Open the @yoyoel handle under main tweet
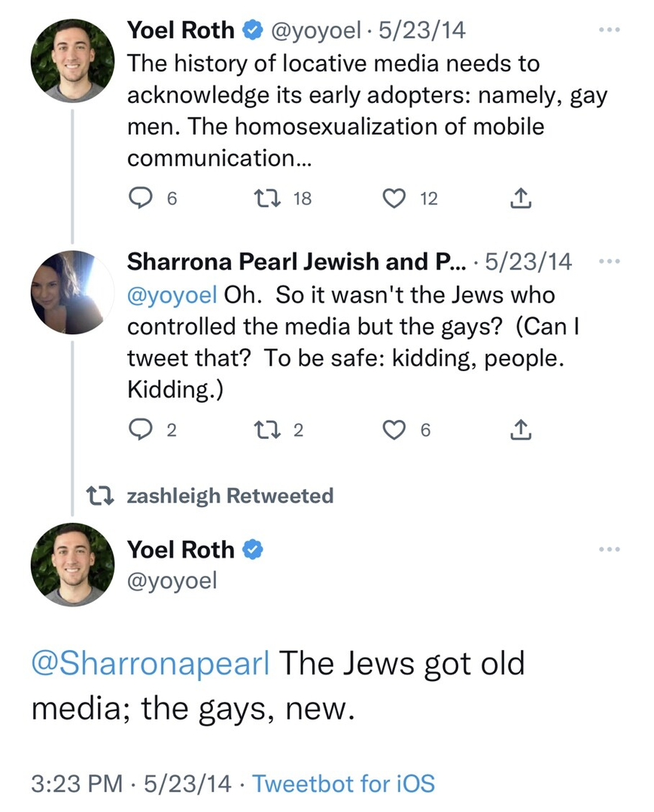The image size is (654, 812). point(172,580)
